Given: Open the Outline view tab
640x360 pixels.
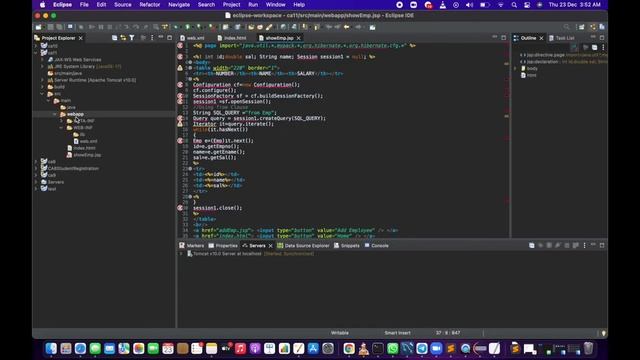Looking at the screenshot, I should [528, 38].
